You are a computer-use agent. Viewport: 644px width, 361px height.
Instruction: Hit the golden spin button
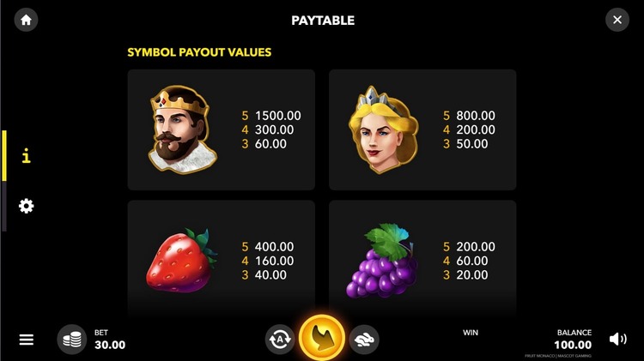click(322, 337)
